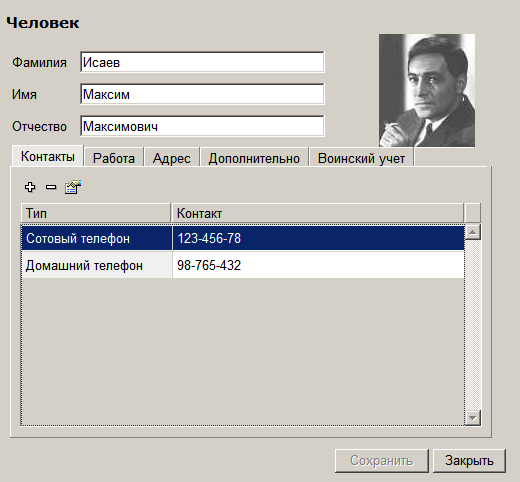This screenshot has width=520, height=482.
Task: Select the Дополнительно tab
Action: tap(254, 158)
